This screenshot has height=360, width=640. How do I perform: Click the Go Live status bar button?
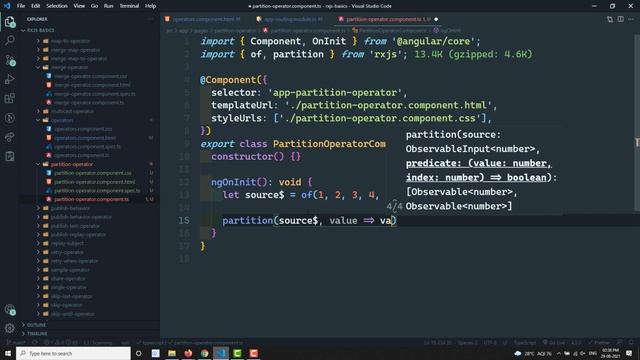[x=554, y=342]
